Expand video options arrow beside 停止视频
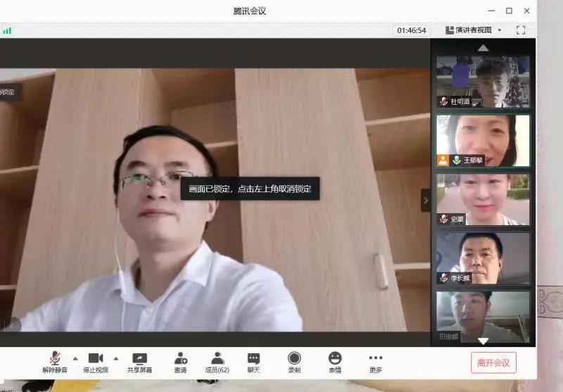563x392 pixels. (x=116, y=358)
